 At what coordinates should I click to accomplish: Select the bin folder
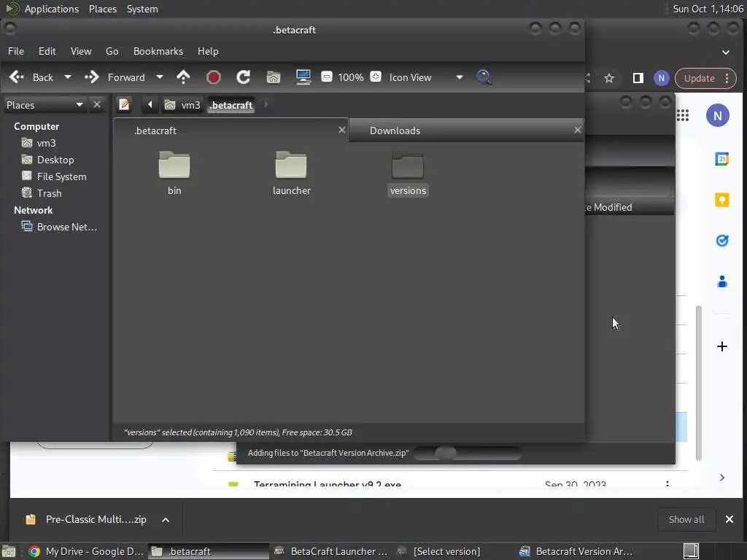click(174, 172)
